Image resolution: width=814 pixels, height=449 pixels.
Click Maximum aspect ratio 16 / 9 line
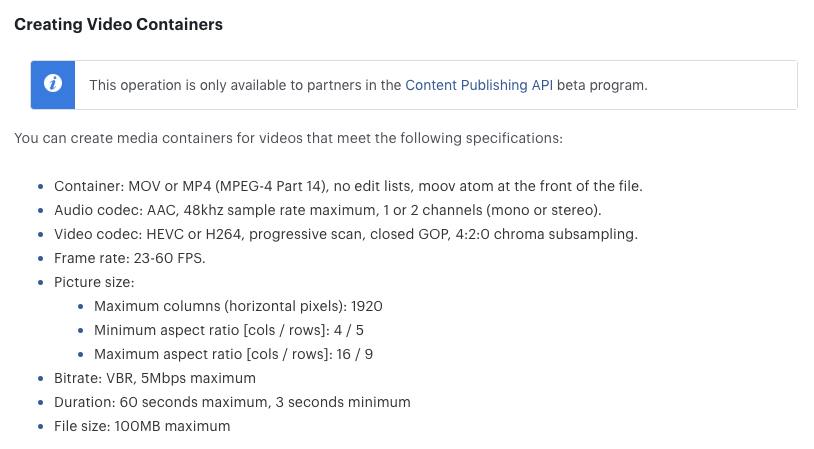click(x=233, y=354)
